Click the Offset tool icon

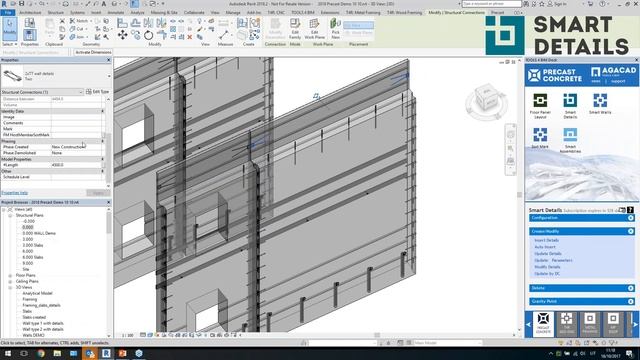pyautogui.click(x=136, y=23)
